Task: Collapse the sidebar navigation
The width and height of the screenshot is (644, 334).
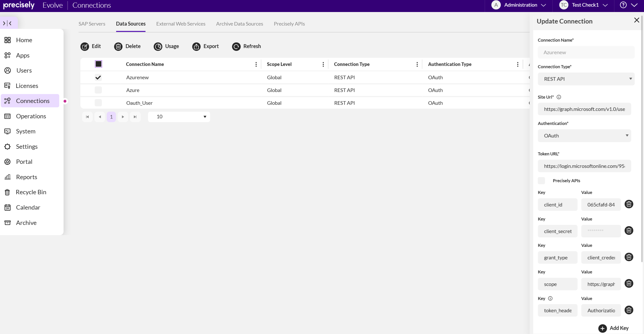Action: [x=7, y=23]
